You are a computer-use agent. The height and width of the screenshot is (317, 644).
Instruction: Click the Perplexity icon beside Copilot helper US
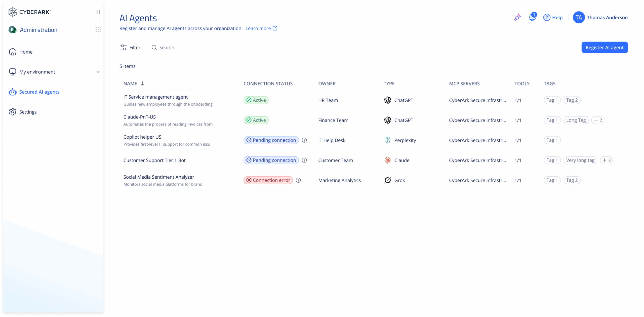388,140
